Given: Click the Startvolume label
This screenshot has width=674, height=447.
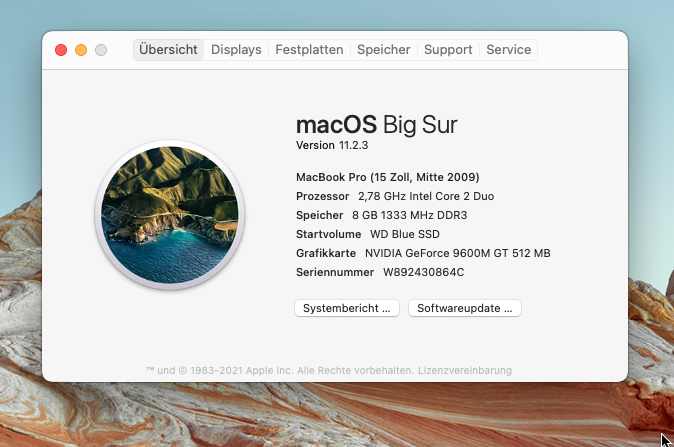Looking at the screenshot, I should 328,234.
